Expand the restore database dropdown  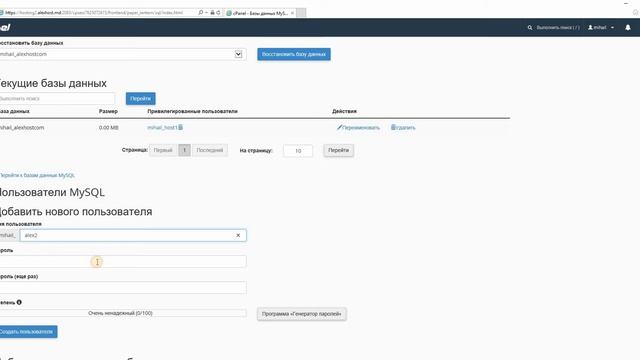(x=238, y=54)
